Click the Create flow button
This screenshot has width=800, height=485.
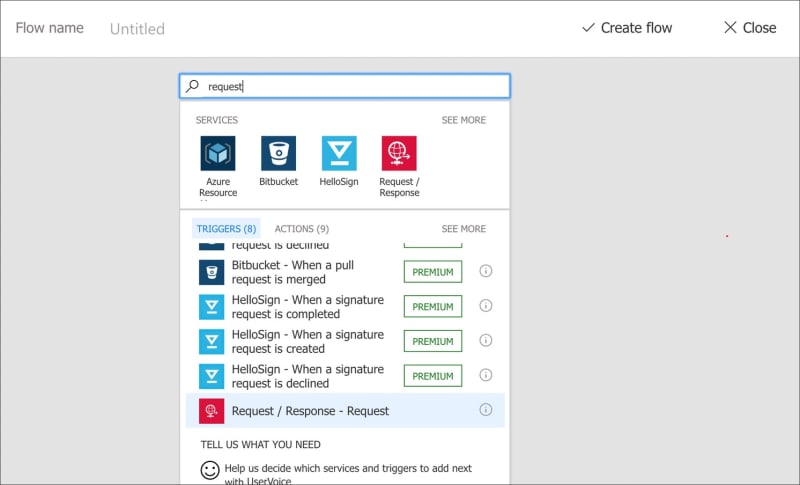tap(627, 28)
